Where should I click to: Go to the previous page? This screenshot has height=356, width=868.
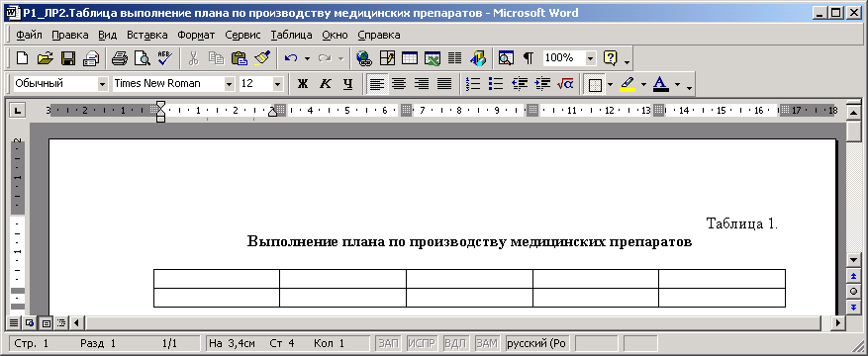tap(853, 275)
